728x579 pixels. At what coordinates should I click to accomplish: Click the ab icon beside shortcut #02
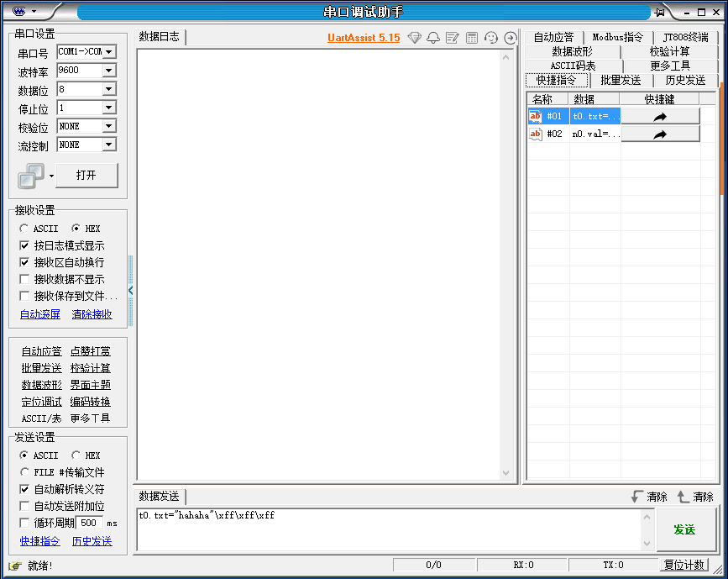536,134
